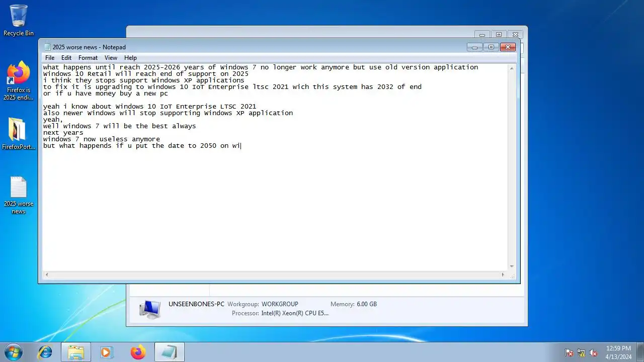
Task: Open Windows Explorer from the taskbar
Action: point(76,352)
